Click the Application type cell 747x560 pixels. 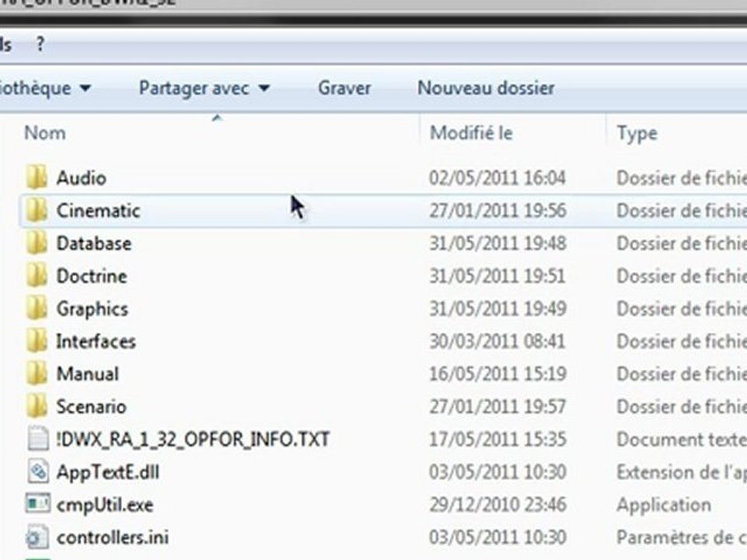coord(664,506)
